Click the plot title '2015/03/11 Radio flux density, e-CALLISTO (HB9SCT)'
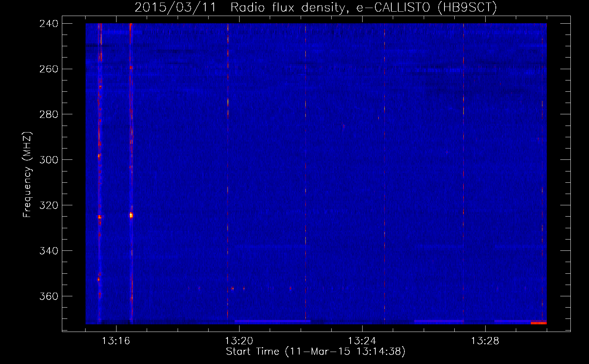Screen dimensions: 589x364 316,7
